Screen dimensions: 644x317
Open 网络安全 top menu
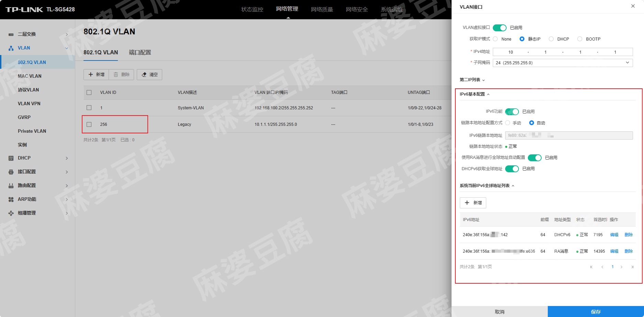[x=357, y=10]
